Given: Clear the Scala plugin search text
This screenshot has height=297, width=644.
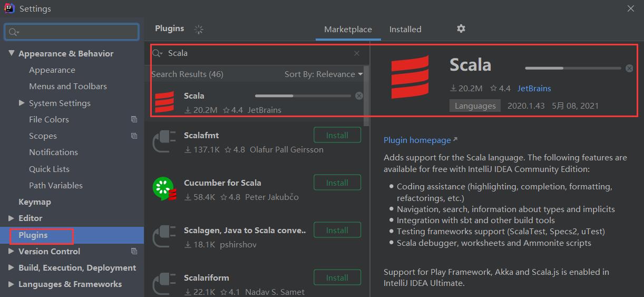Looking at the screenshot, I should [357, 53].
